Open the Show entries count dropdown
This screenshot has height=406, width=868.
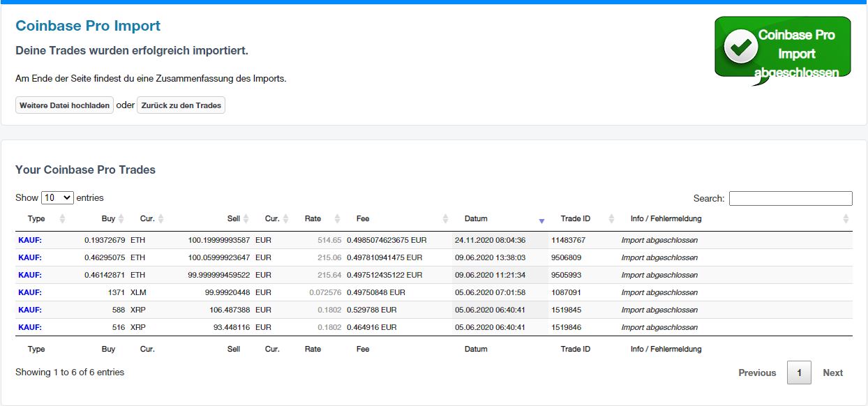tap(57, 197)
